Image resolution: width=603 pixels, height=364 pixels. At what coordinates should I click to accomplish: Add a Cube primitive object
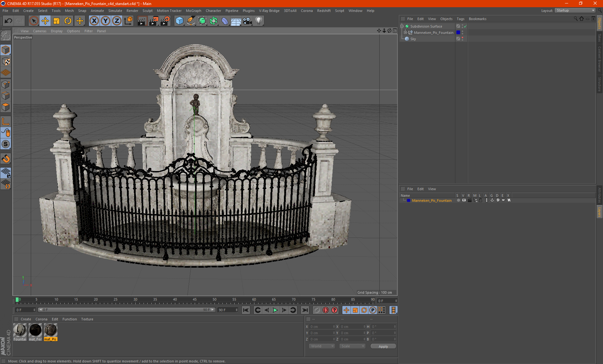tap(179, 21)
